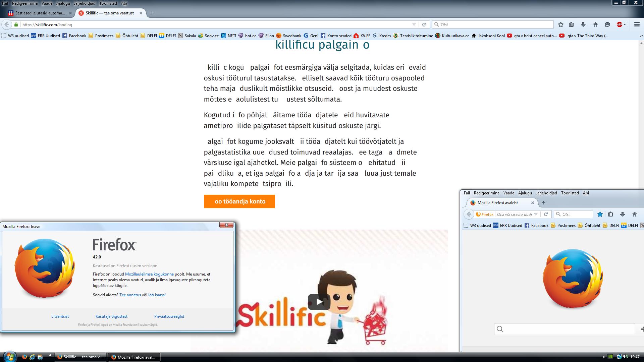This screenshot has height=362, width=644.
Task: Close the Mozilla Firefoxi avaleht tab
Action: click(x=532, y=203)
